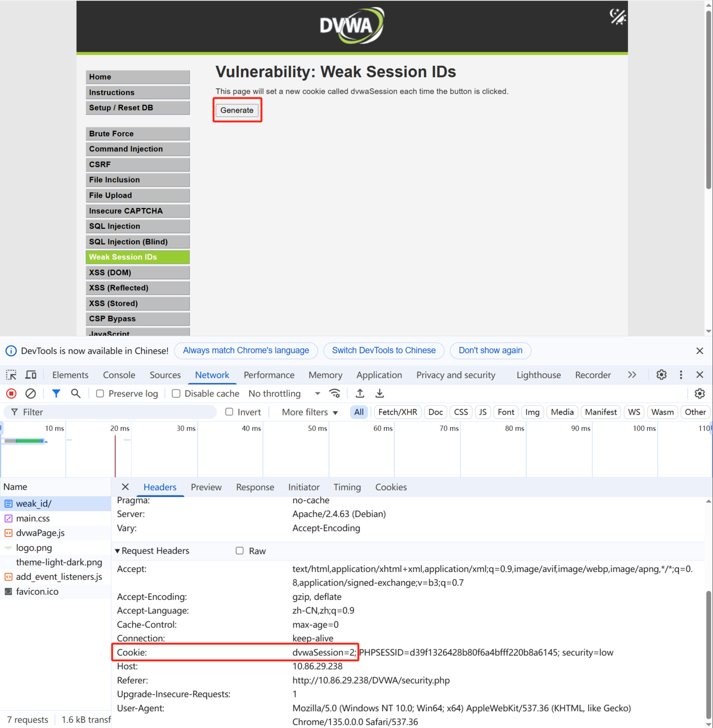The image size is (713, 728).
Task: Toggle the device toolbar icon
Action: tap(31, 375)
